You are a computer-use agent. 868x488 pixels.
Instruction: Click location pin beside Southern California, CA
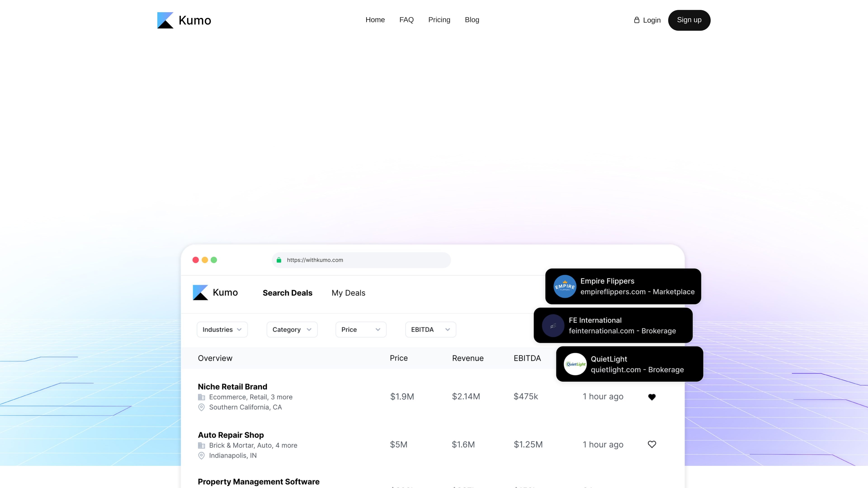pyautogui.click(x=201, y=407)
